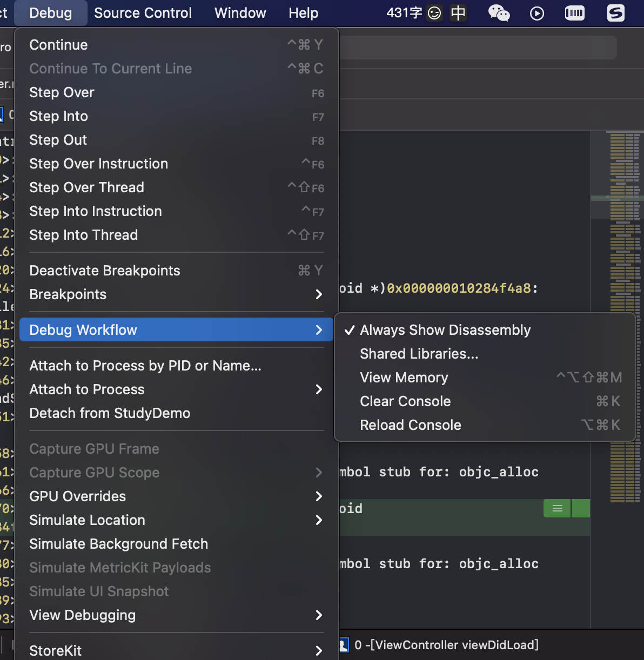644x660 pixels.
Task: Click the green lines button in editor
Action: click(x=557, y=508)
